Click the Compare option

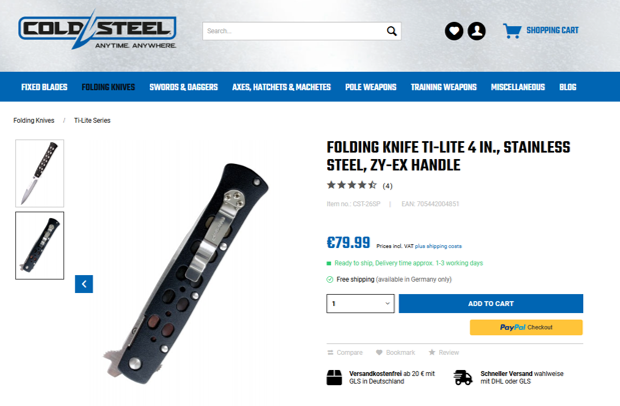coord(345,352)
